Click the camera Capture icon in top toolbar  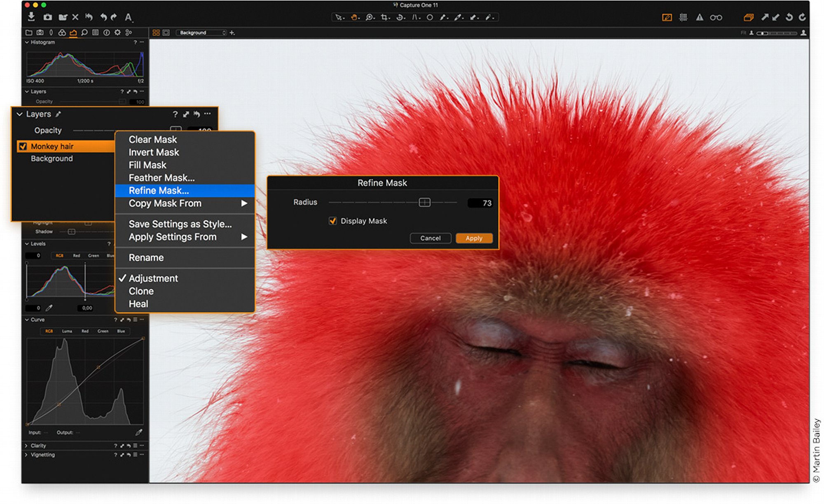point(48,17)
